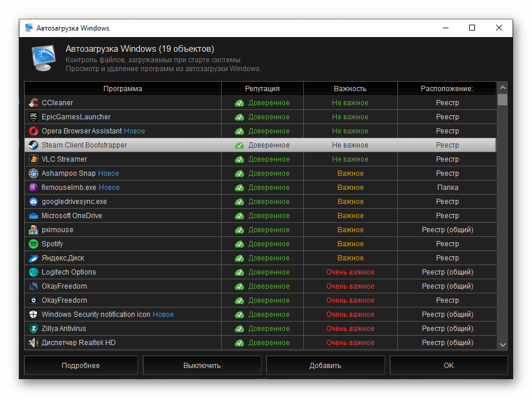
Task: Click the Яндекс.Диск icon
Action: [34, 258]
